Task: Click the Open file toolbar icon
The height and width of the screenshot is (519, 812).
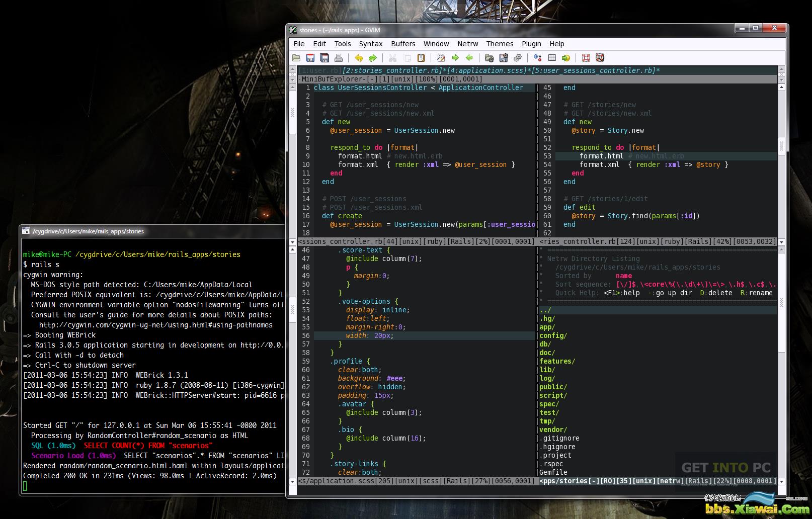Action: pos(296,58)
